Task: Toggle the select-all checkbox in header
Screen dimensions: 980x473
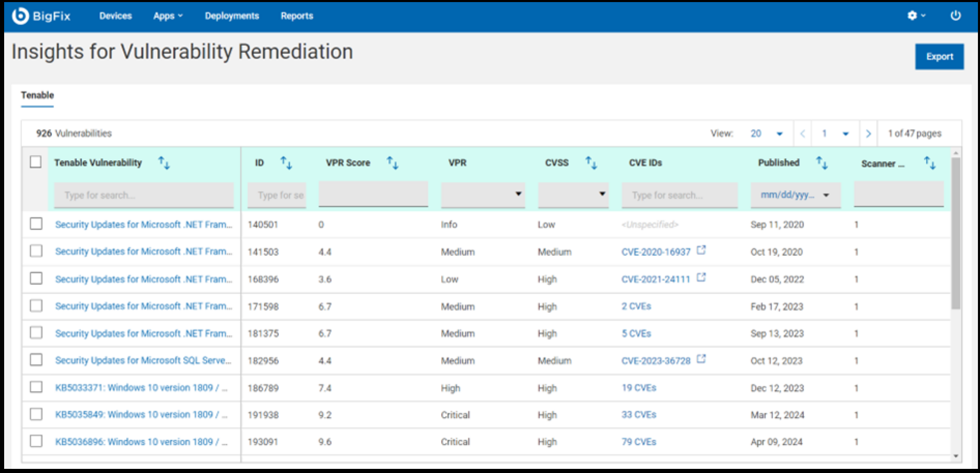Action: [x=36, y=162]
